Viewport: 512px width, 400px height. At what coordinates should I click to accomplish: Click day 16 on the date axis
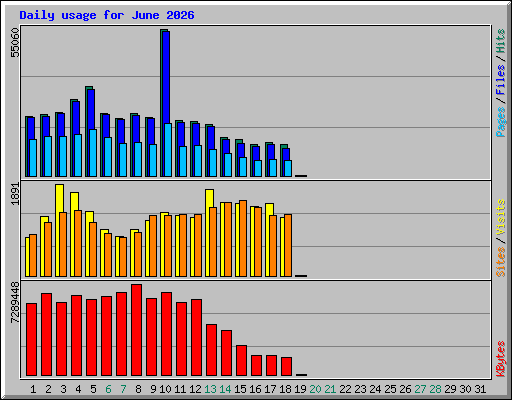(255, 389)
